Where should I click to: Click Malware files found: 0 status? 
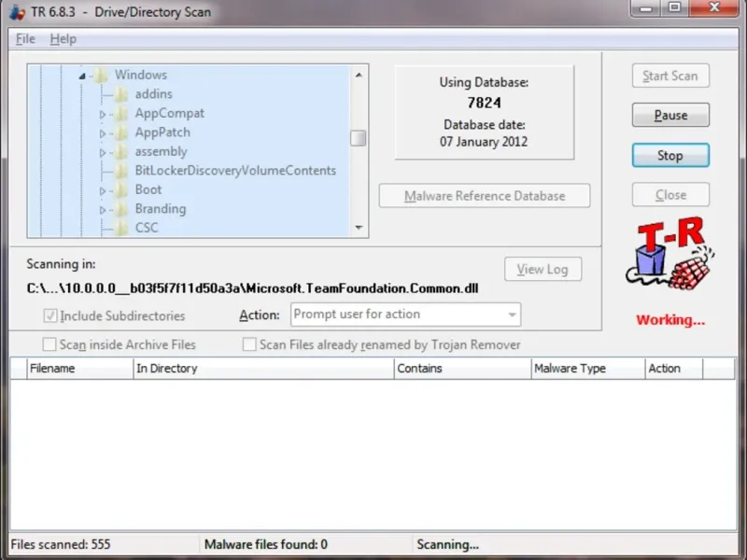[x=266, y=544]
